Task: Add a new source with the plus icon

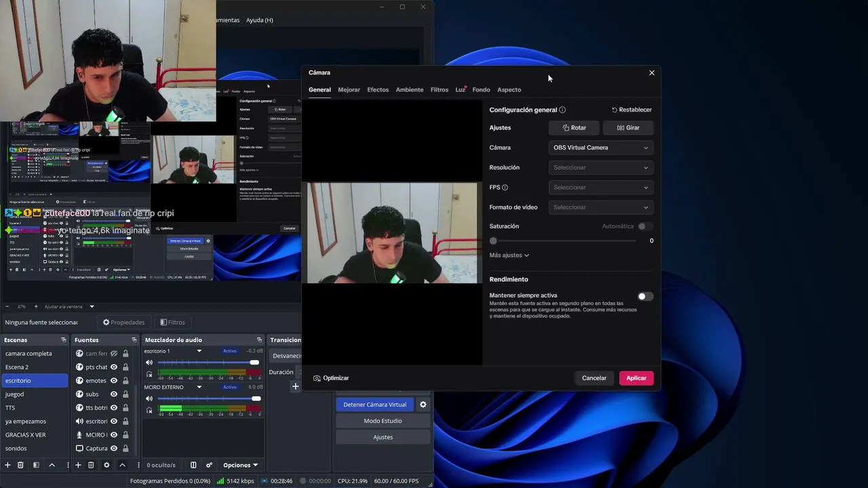Action: [78, 465]
